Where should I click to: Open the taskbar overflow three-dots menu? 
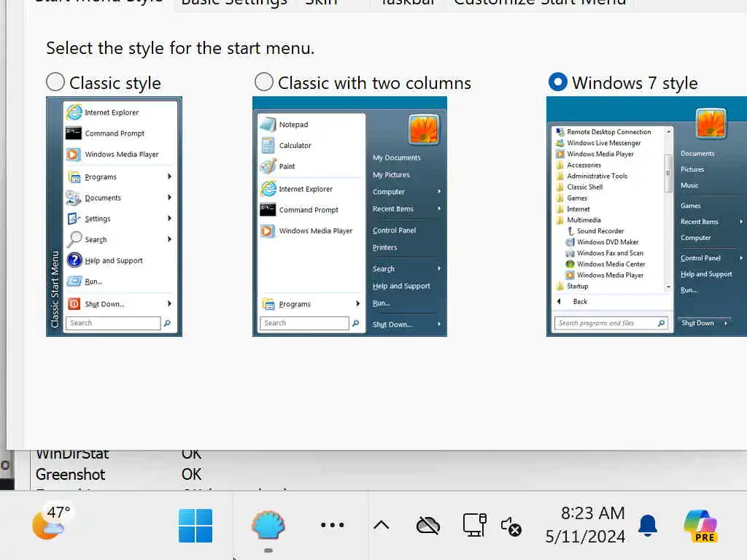click(332, 525)
